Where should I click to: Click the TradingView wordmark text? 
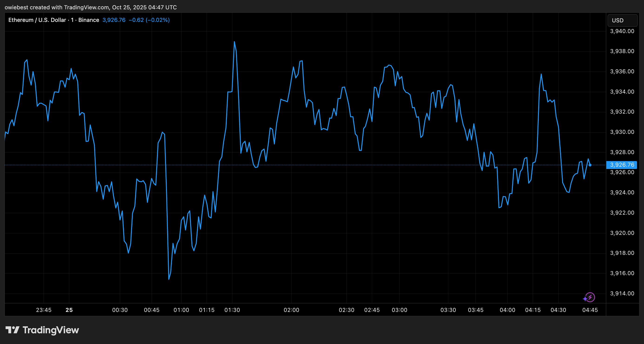pyautogui.click(x=51, y=330)
